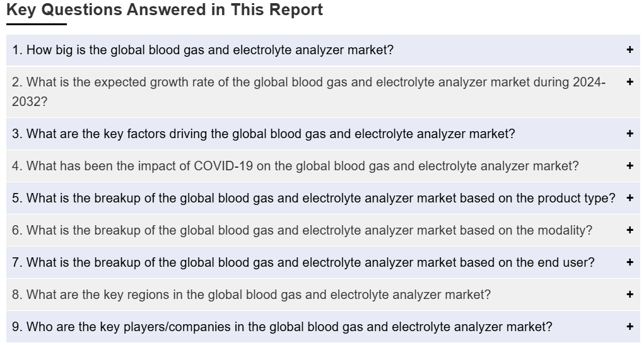Open question 7 about the end user
The image size is (644, 345).
pyautogui.click(x=303, y=262)
